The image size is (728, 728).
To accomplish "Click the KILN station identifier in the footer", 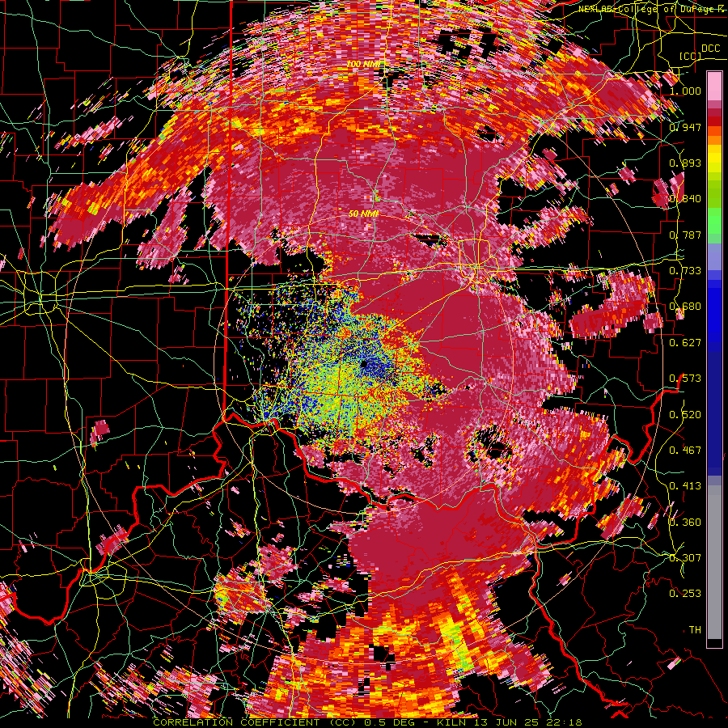I will [x=453, y=722].
